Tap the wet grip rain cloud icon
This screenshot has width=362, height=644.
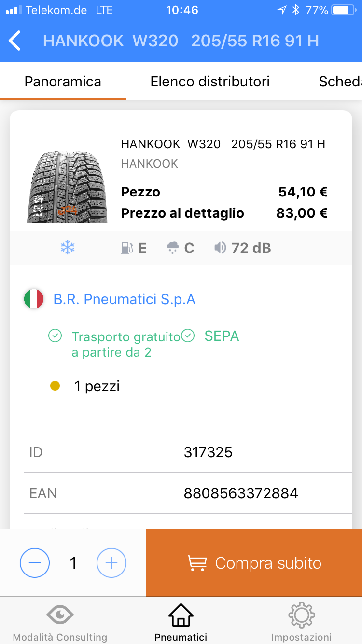[x=172, y=248]
